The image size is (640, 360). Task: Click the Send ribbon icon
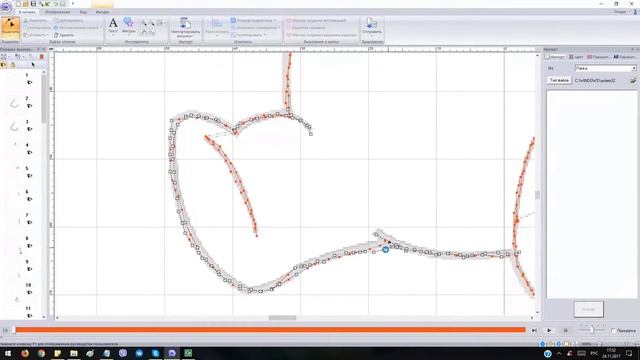[x=371, y=24]
